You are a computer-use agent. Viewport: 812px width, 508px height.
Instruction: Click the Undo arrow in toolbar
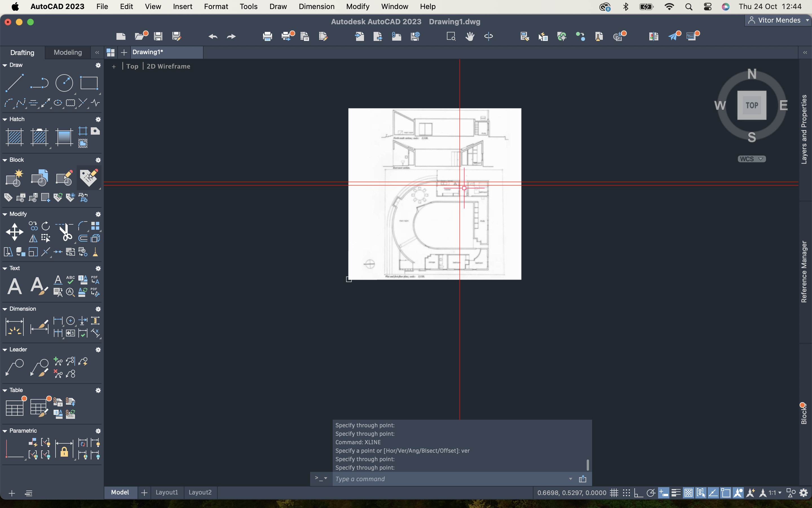point(213,36)
